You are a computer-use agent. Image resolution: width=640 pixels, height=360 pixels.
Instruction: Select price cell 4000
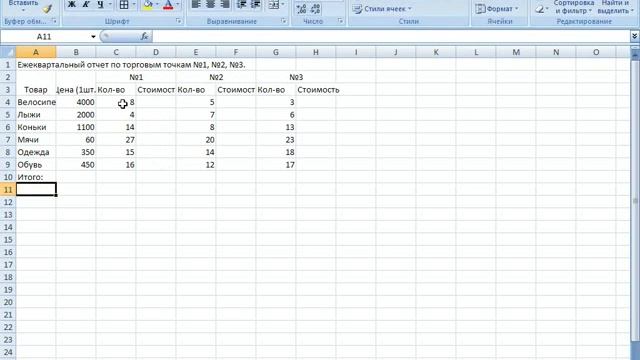pyautogui.click(x=76, y=102)
